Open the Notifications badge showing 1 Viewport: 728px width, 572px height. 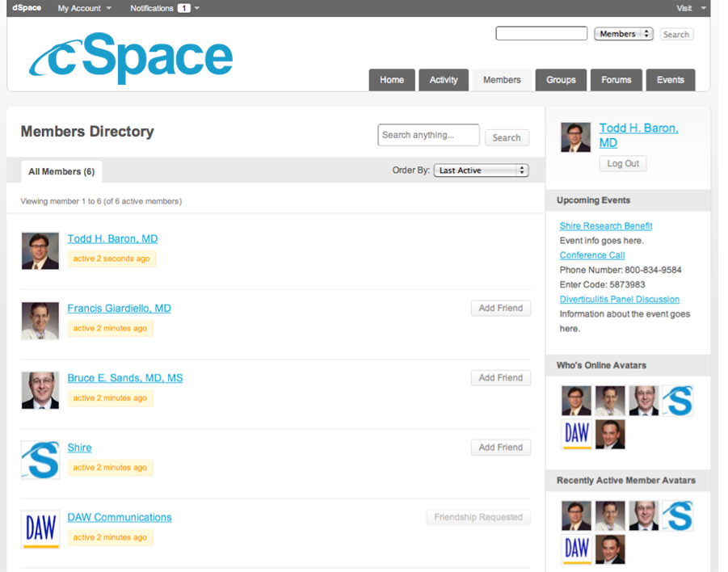[x=183, y=8]
